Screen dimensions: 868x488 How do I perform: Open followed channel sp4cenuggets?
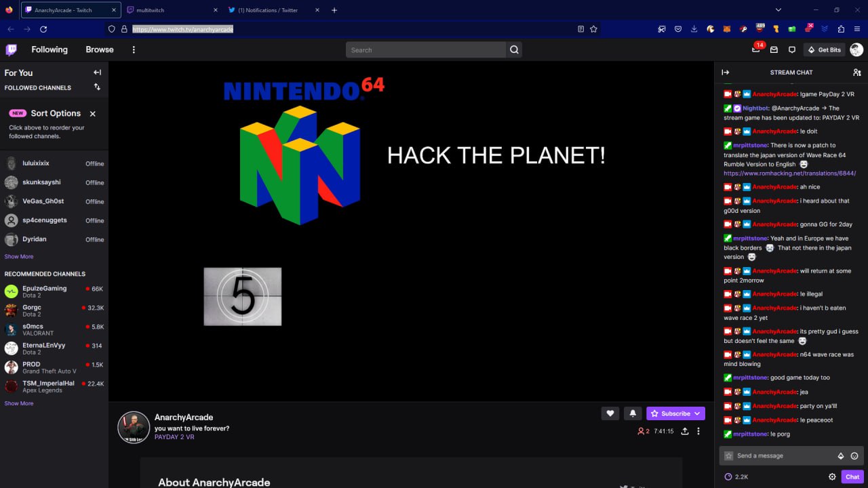[54, 220]
